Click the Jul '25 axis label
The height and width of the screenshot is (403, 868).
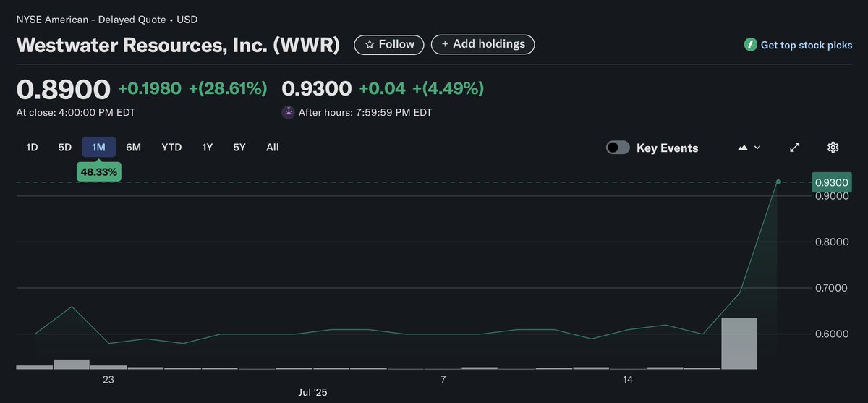pyautogui.click(x=313, y=392)
